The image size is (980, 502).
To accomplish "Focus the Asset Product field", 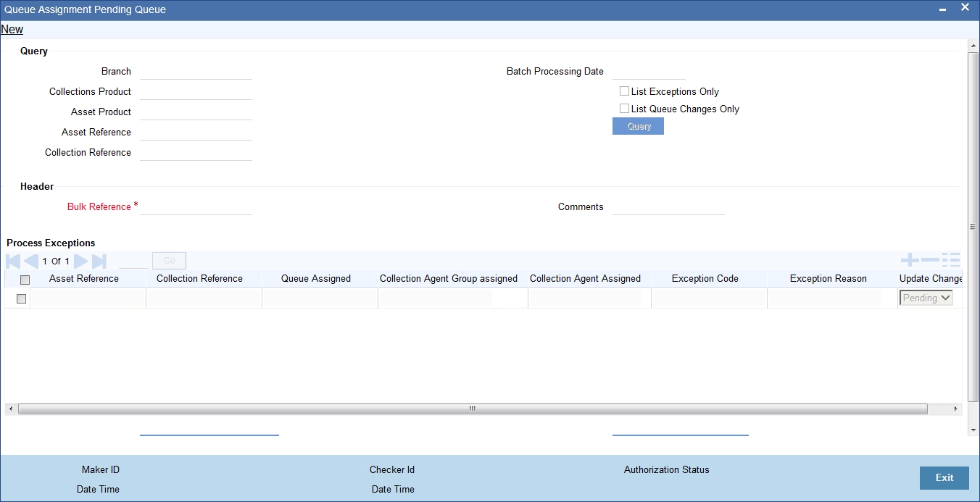I will tap(196, 112).
